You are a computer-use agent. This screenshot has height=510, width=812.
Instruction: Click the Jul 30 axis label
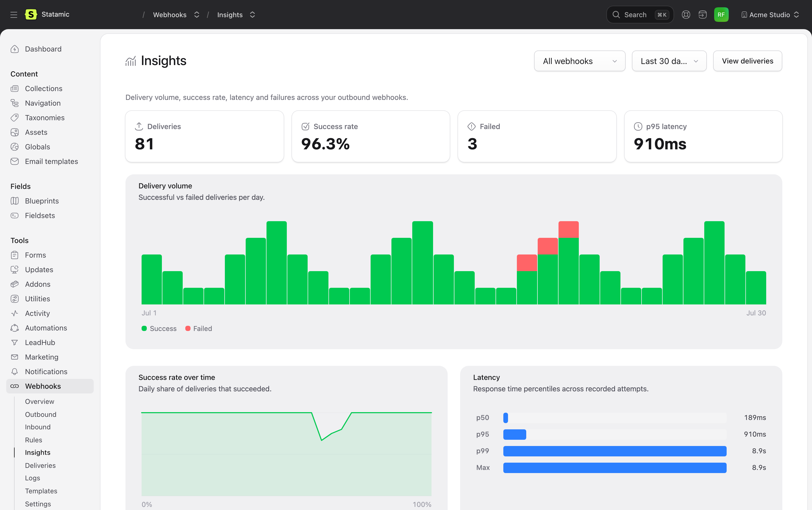coord(756,313)
